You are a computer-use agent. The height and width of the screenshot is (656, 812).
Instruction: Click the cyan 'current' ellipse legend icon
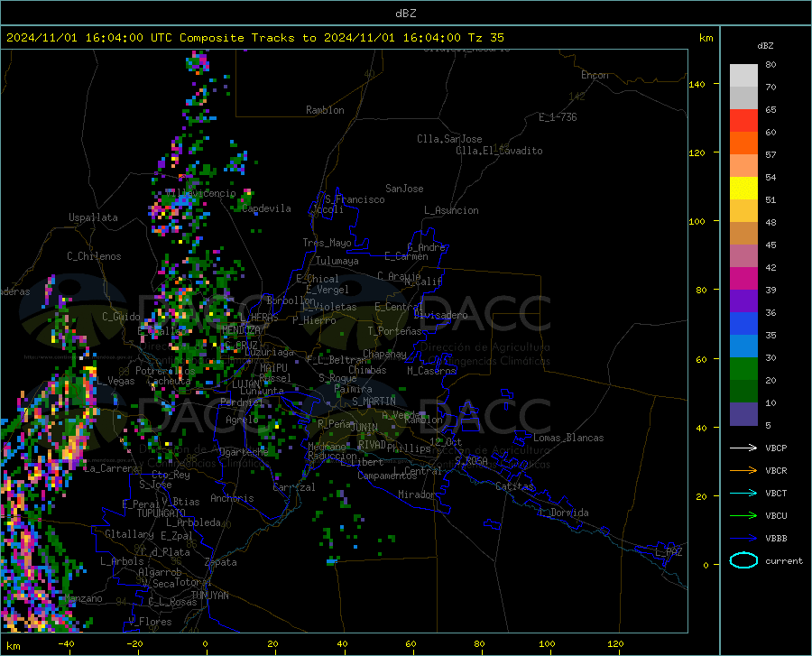click(743, 560)
